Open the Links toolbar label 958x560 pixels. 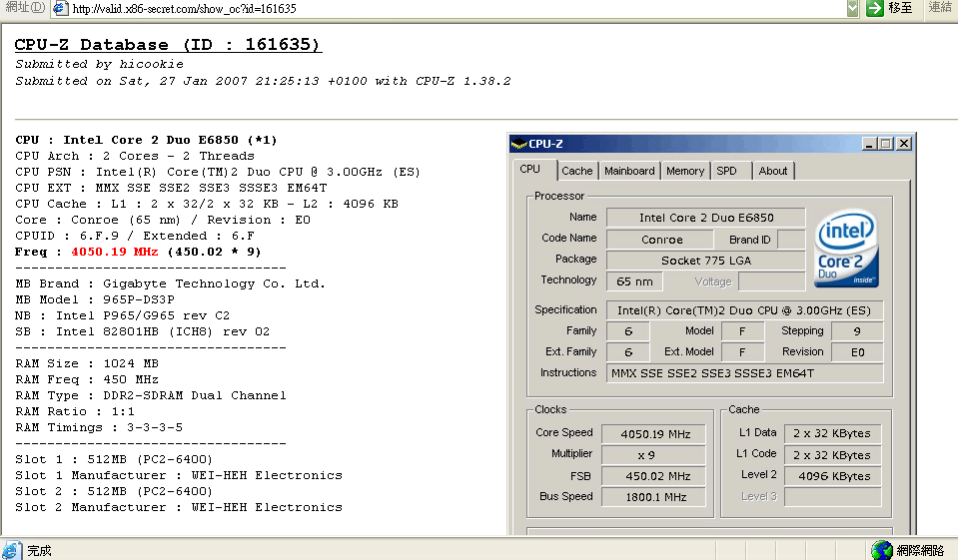click(940, 7)
